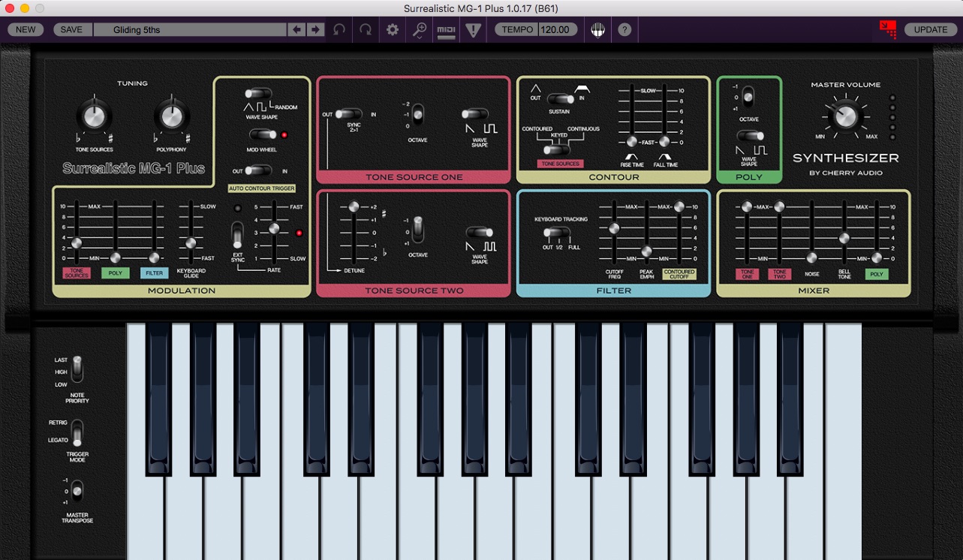The width and height of the screenshot is (963, 560).
Task: Toggle the Trigger Mode switch
Action: 77,432
